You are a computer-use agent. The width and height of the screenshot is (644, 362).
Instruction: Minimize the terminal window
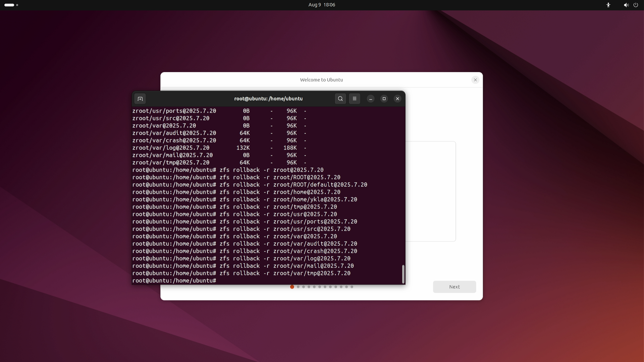(370, 99)
